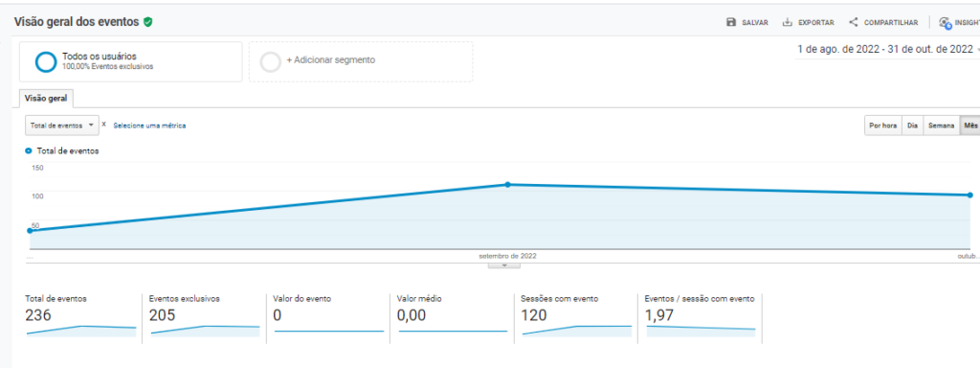Click the setembro de 2022 data point
980x368 pixels.
[x=507, y=185]
